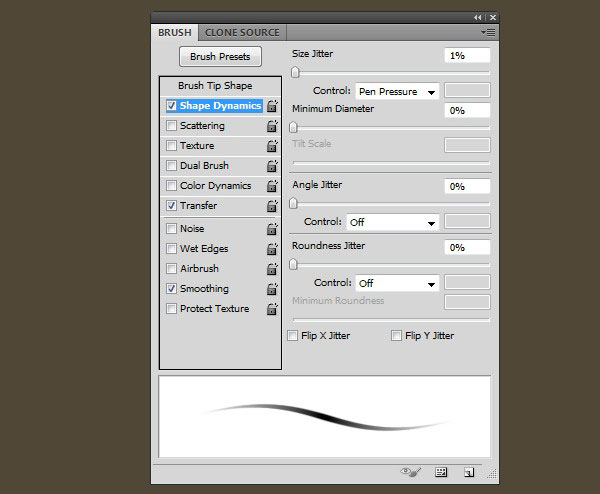Select the Brush tab
Viewport: 600px width, 494px height.
(175, 33)
